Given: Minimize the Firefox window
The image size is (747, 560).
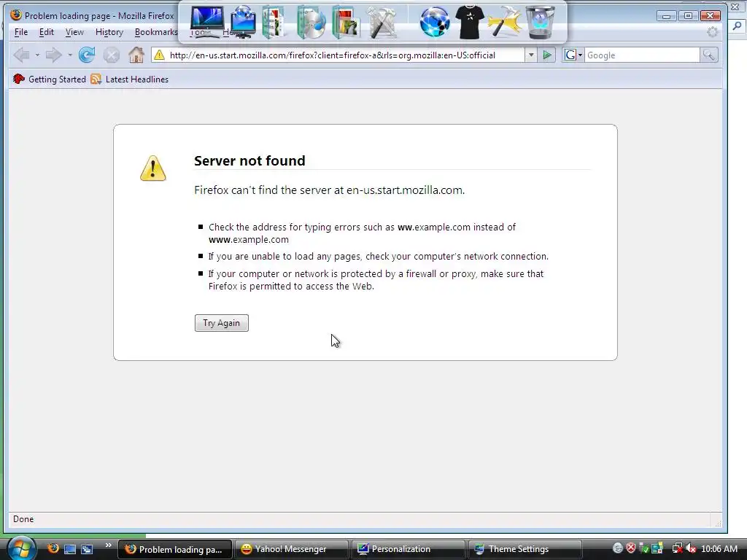Looking at the screenshot, I should click(x=667, y=16).
